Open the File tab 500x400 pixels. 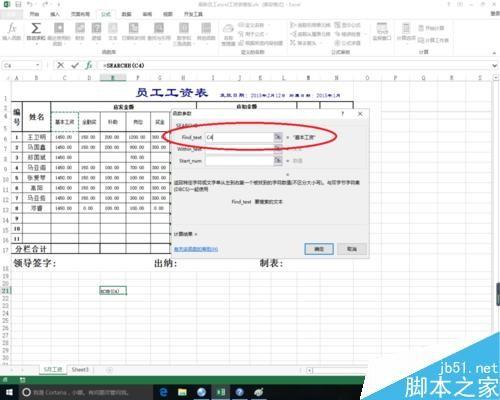pyautogui.click(x=11, y=14)
